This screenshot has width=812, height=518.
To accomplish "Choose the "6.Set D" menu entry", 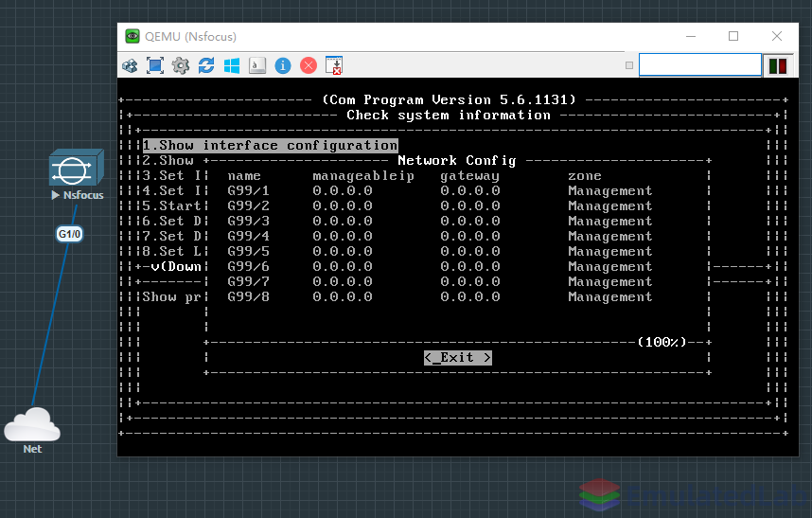I will [172, 222].
